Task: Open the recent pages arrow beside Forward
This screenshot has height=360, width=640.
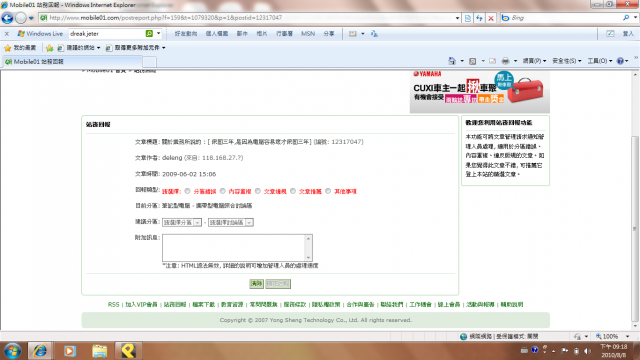Action: (31, 18)
